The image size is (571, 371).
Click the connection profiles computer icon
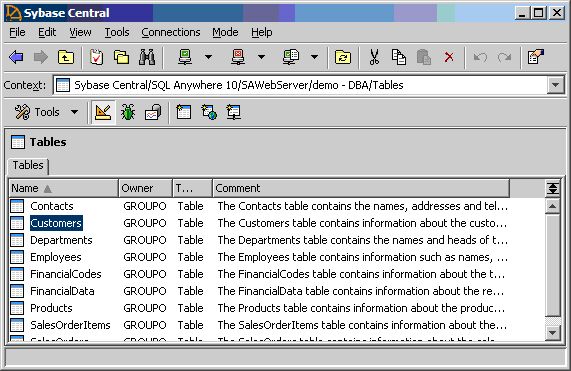[x=291, y=57]
